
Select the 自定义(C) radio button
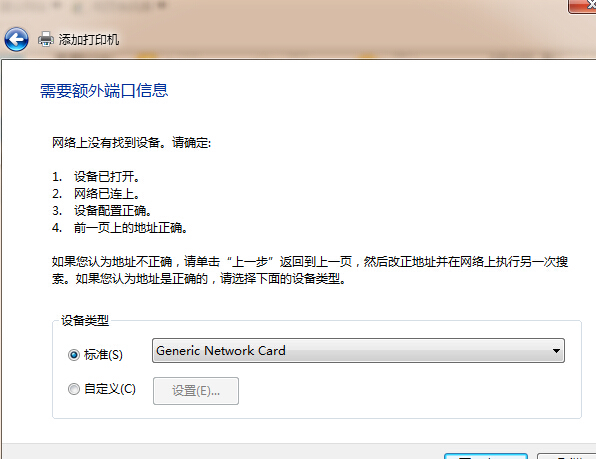click(x=74, y=389)
